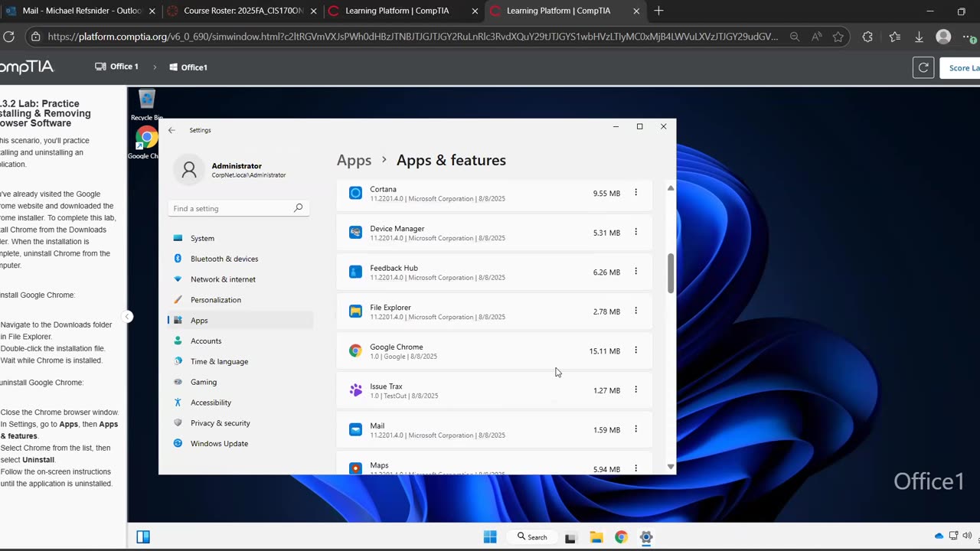Go back in Settings window

[x=171, y=130]
